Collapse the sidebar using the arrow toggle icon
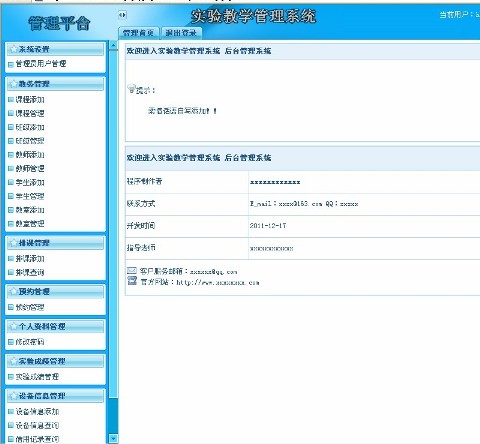This screenshot has width=480, height=444. pos(122,15)
